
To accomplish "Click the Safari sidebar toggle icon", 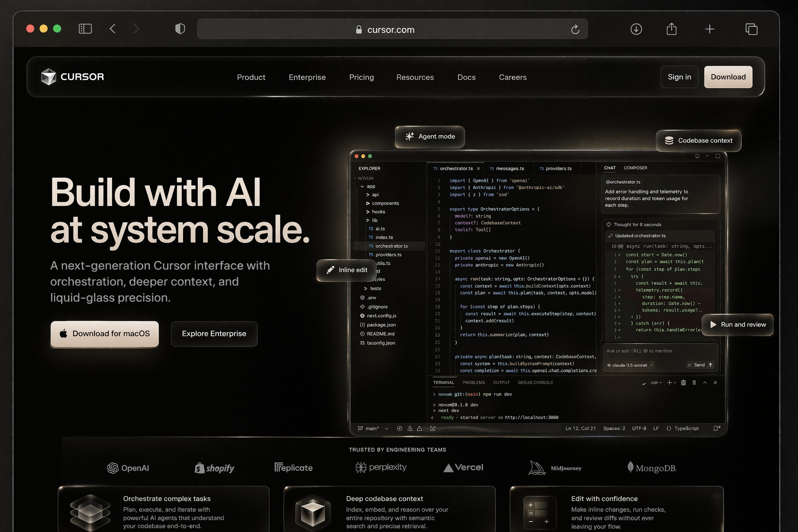I will click(x=85, y=29).
